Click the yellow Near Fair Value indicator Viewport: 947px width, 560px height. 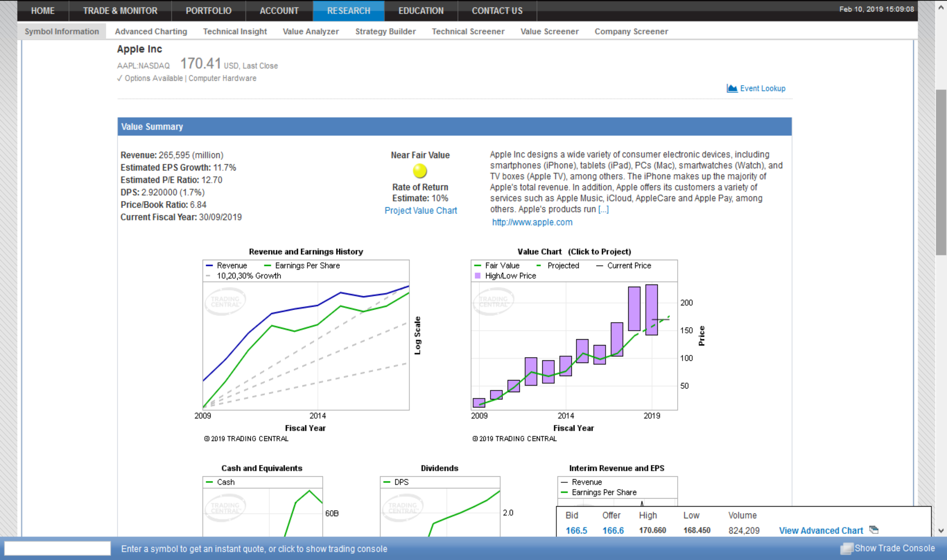click(x=420, y=171)
